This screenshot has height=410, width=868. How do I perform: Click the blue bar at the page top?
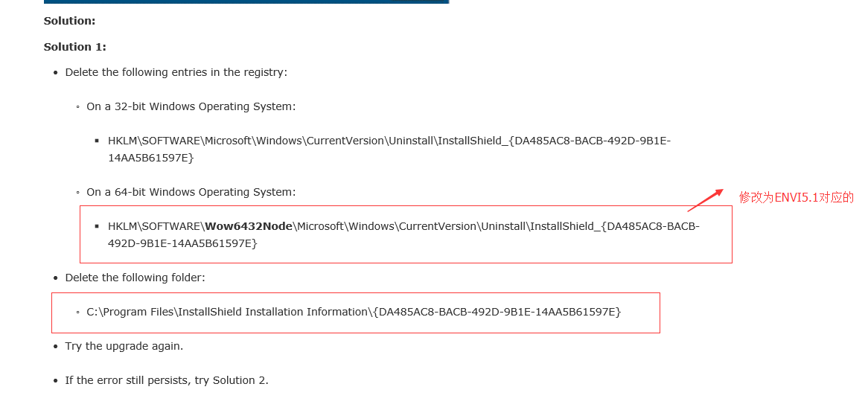pos(246,1)
